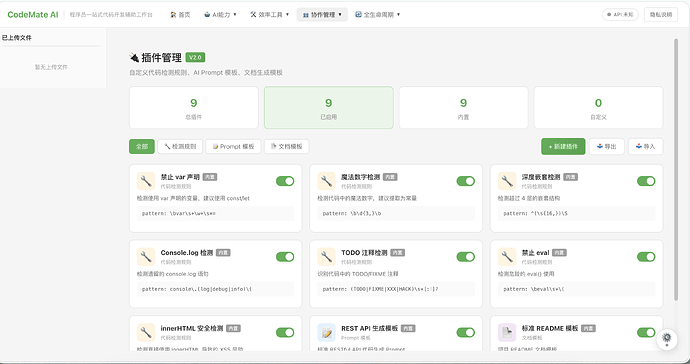Screen dimensions: 690x364
Task: Expand the 全生命周期 dropdown menu
Action: tap(378, 15)
